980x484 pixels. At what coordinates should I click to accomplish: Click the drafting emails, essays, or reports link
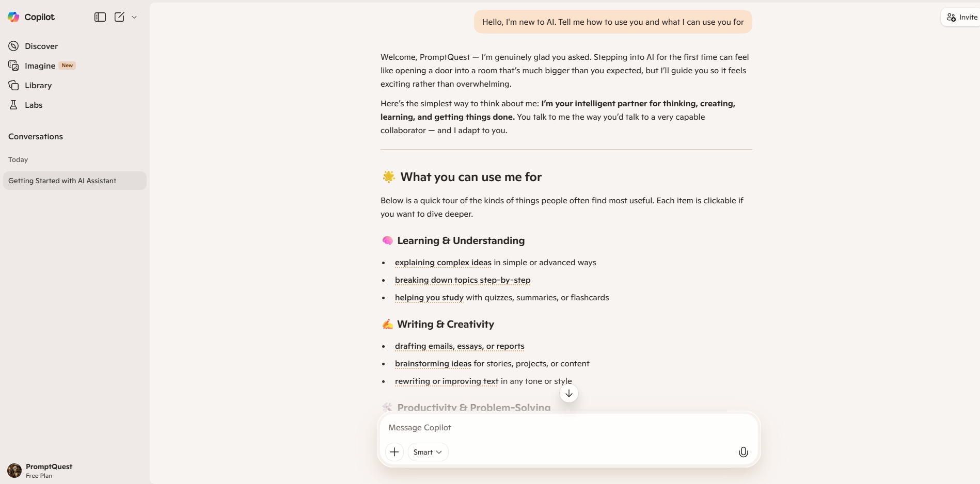[x=460, y=346]
